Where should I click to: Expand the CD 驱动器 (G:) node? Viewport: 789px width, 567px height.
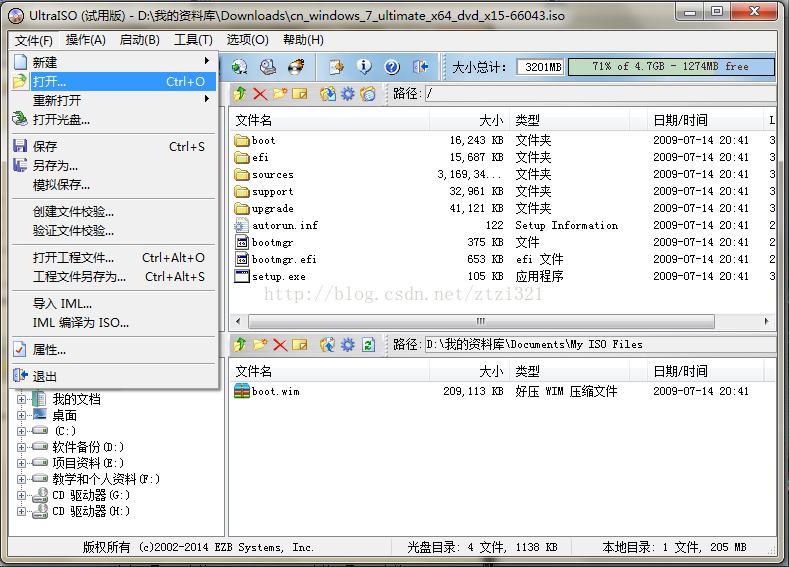(21, 496)
